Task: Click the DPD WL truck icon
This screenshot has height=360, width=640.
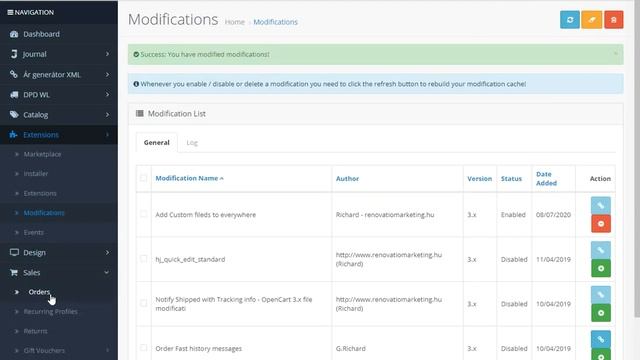Action: point(14,94)
